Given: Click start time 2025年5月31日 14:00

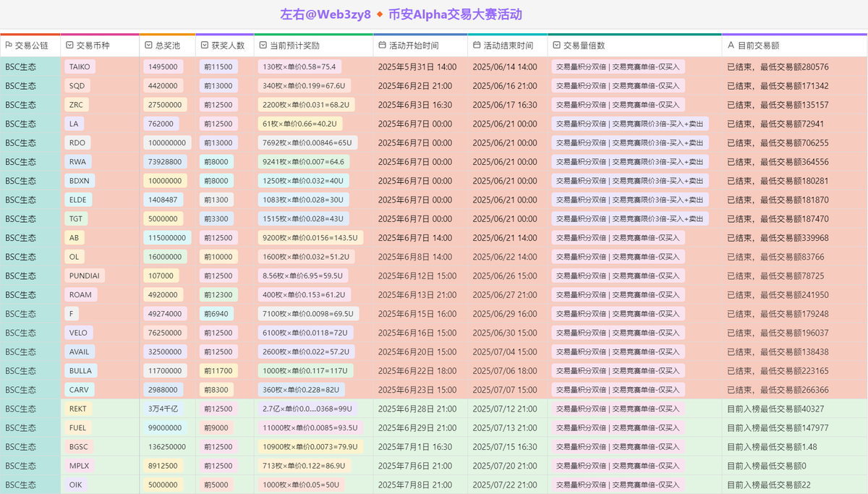Looking at the screenshot, I should pos(417,67).
